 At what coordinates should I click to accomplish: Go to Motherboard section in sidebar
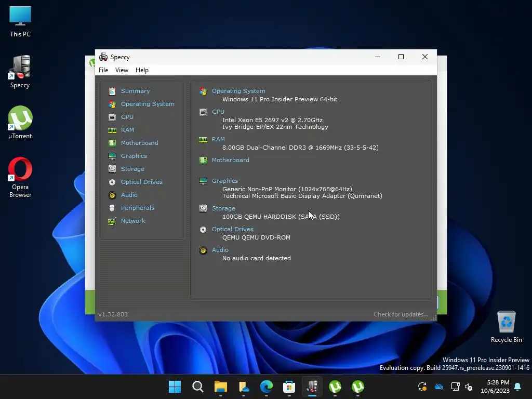[x=139, y=143]
